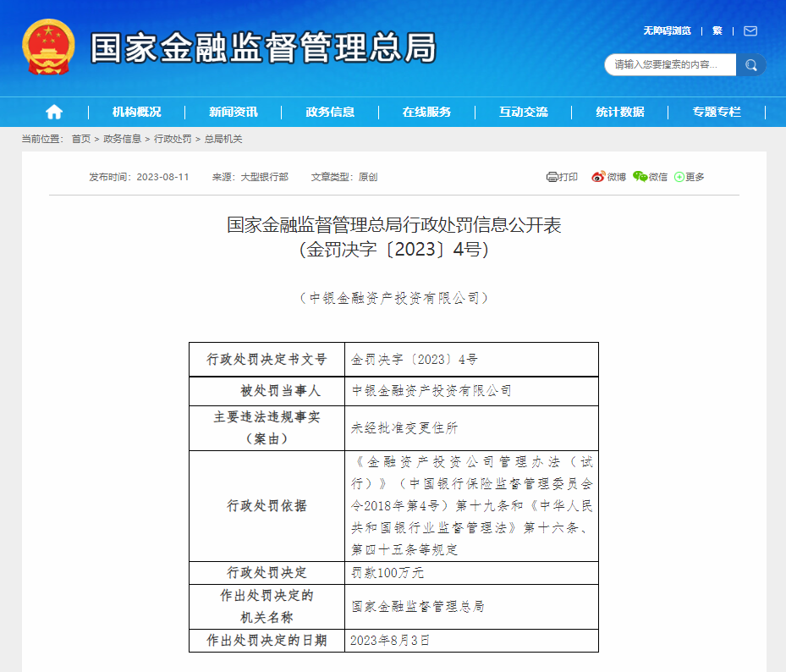
Task: Click row label 行政处罚决定
Action: tap(267, 573)
